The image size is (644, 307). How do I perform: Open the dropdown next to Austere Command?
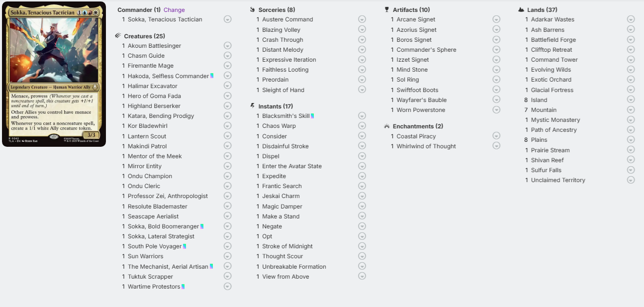coord(362,19)
